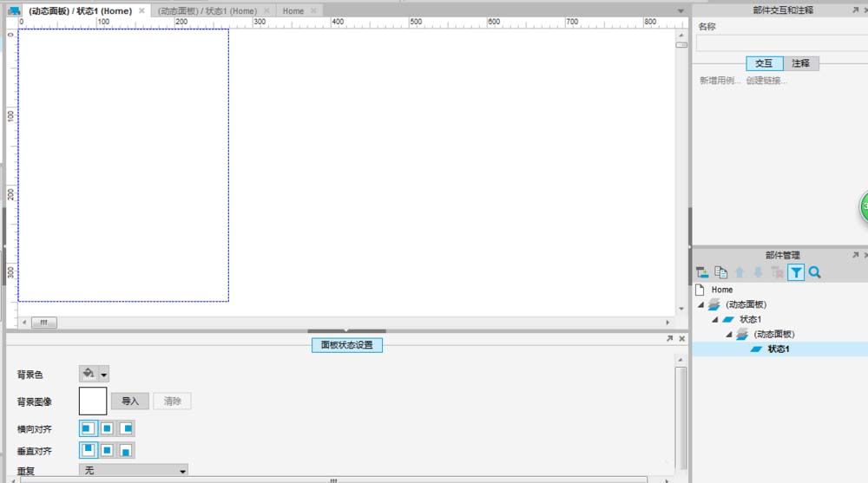Toggle the filter funnel in 部件管理

(796, 272)
